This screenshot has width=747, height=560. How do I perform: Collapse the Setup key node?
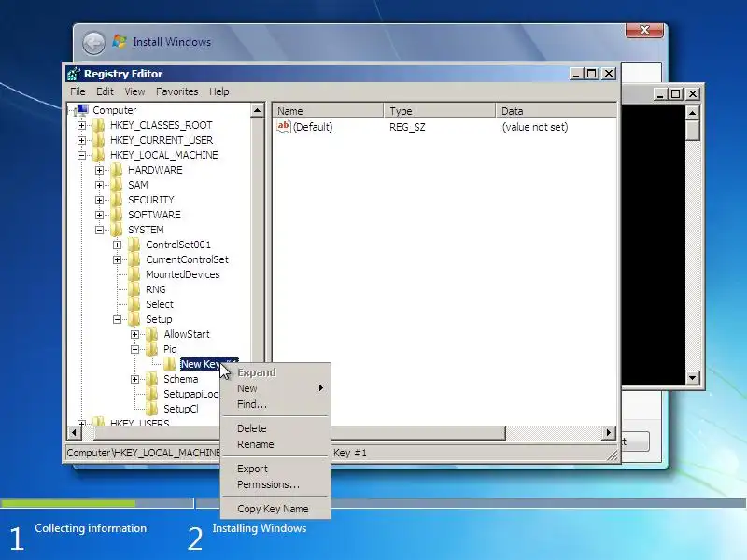coord(118,319)
